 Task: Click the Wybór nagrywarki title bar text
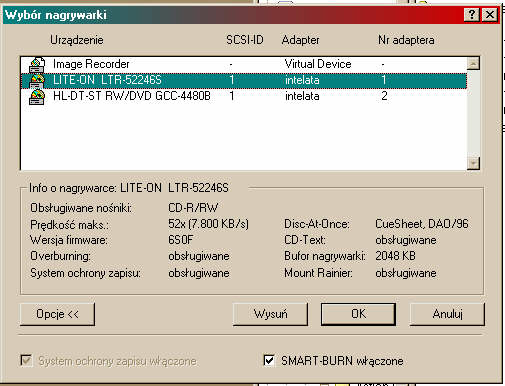point(56,15)
